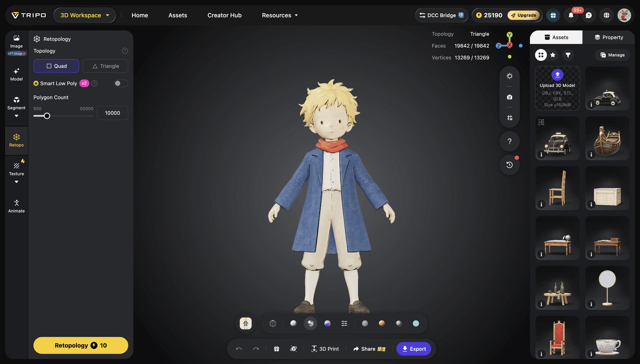640x364 pixels.
Task: Click the Retopology generate button
Action: (81, 345)
